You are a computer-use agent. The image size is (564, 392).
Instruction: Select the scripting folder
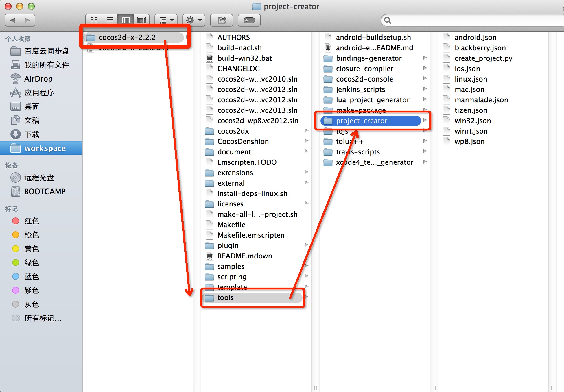pyautogui.click(x=252, y=277)
